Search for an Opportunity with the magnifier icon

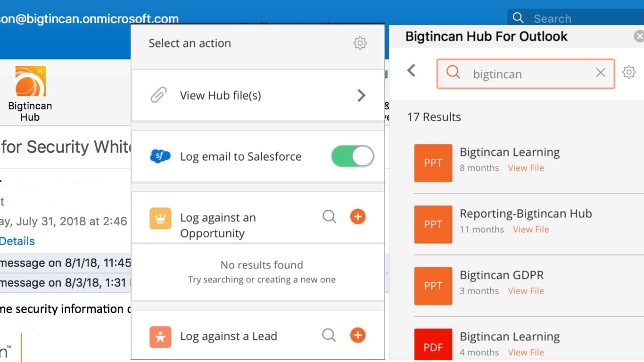(x=330, y=217)
